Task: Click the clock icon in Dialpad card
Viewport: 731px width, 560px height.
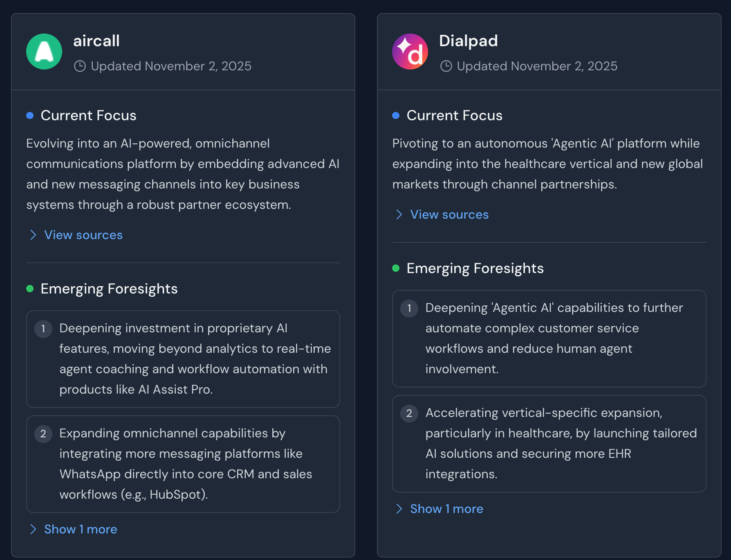Action: 446,66
